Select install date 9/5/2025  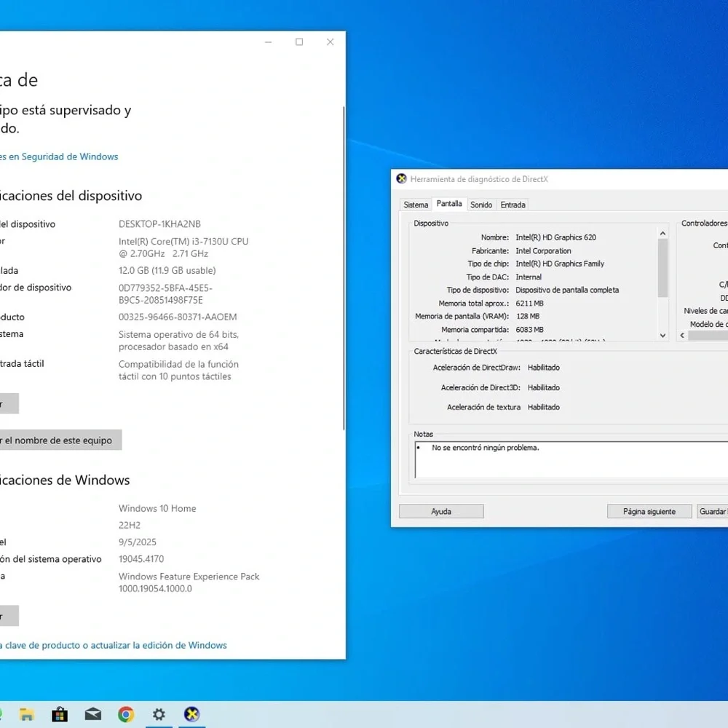[138, 542]
